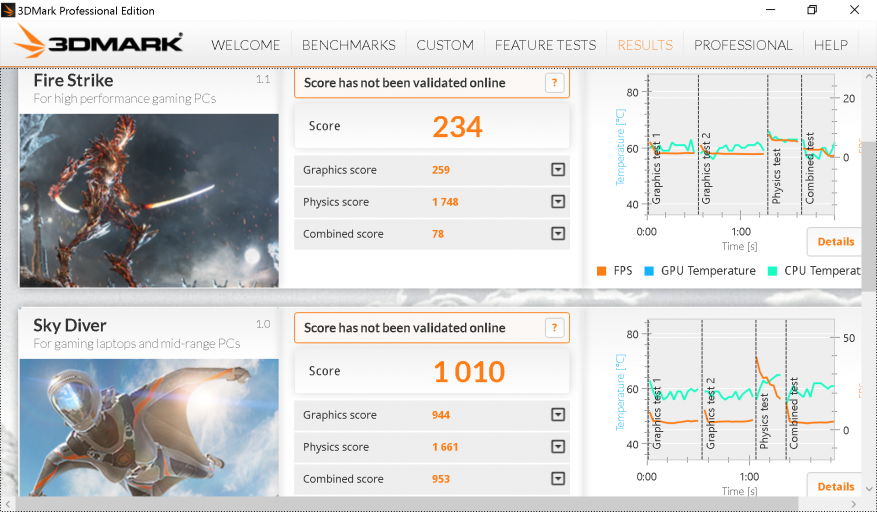Image resolution: width=877 pixels, height=512 pixels.
Task: Click the horizontal scrollbar left arrow
Action: tap(7, 504)
